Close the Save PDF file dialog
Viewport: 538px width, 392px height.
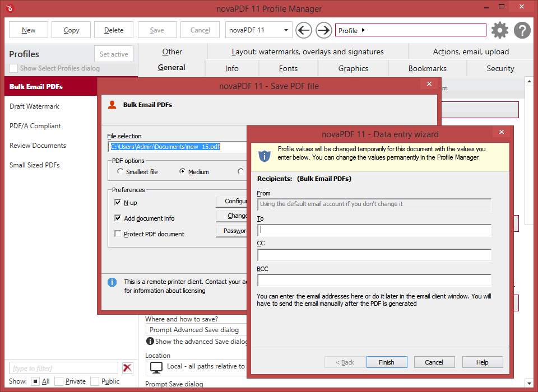click(429, 83)
